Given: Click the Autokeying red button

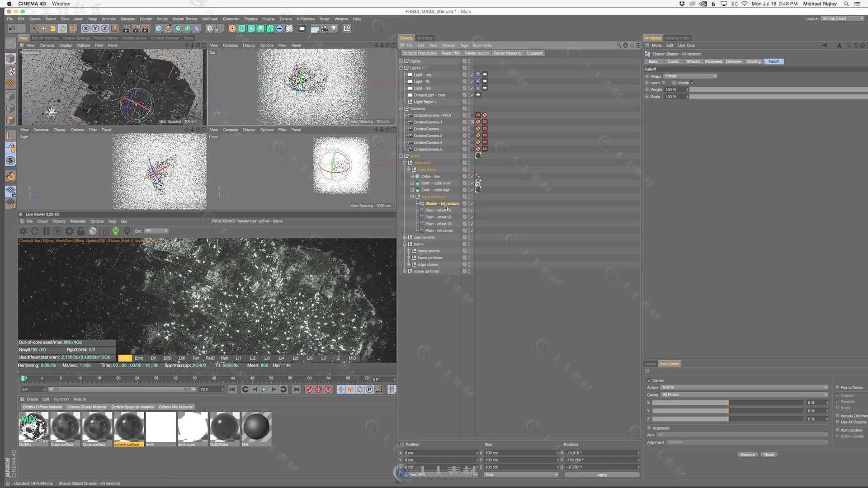Looking at the screenshot, I should point(319,389).
